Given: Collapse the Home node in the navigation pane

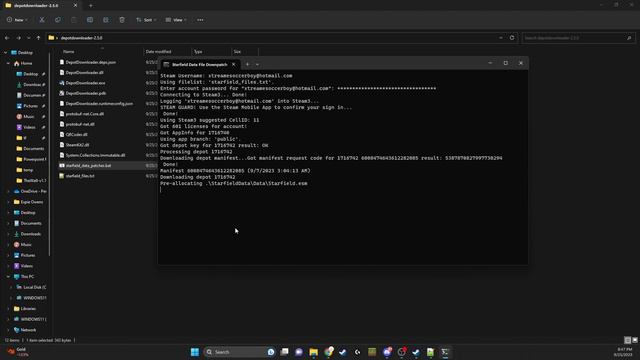Looking at the screenshot, I should [x=9, y=63].
